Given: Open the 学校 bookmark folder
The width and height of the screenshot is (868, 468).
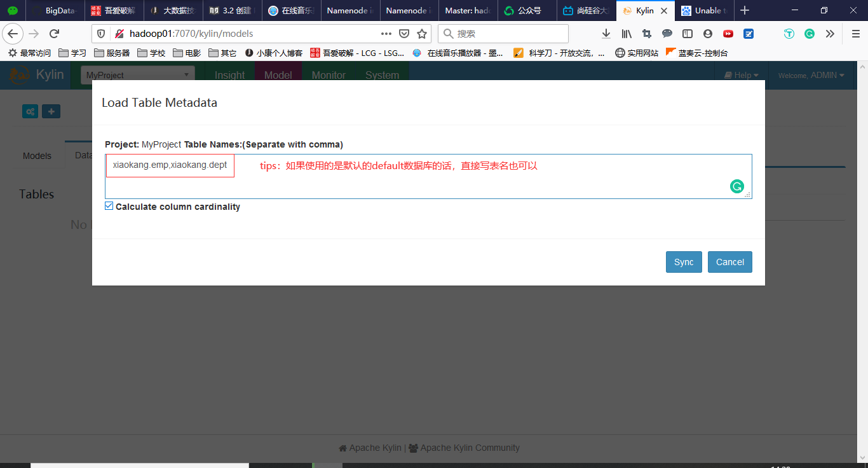Looking at the screenshot, I should pyautogui.click(x=151, y=53).
